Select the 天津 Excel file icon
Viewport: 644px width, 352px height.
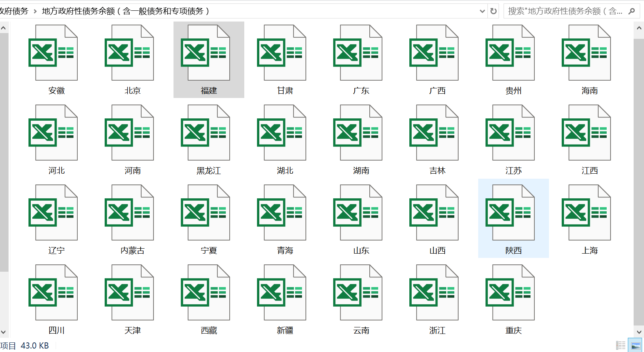[129, 292]
